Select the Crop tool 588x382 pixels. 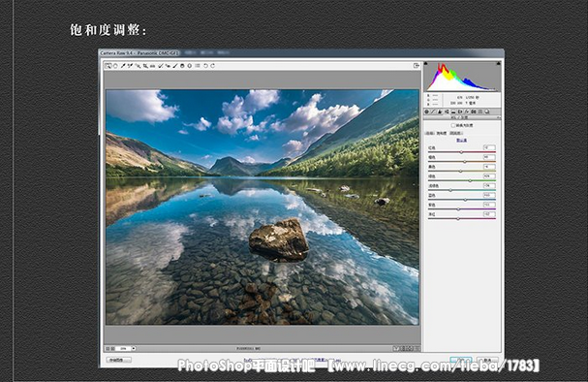tap(145, 66)
